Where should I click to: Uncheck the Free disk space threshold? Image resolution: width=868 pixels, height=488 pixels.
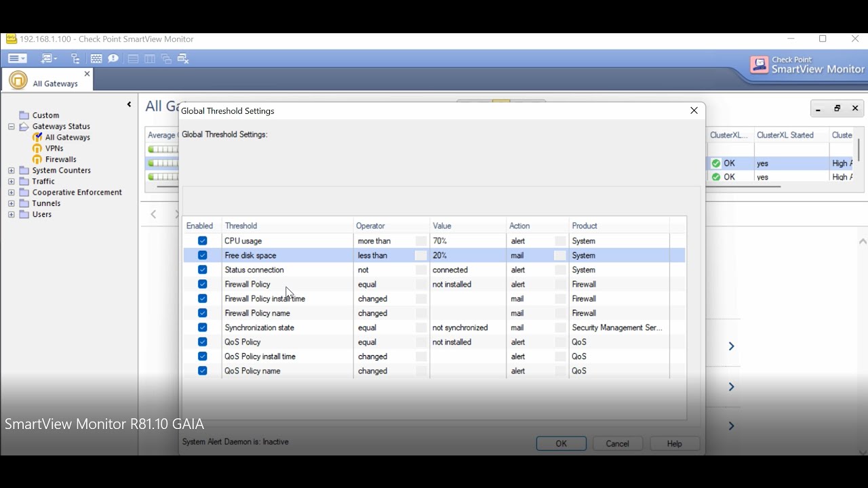click(202, 256)
